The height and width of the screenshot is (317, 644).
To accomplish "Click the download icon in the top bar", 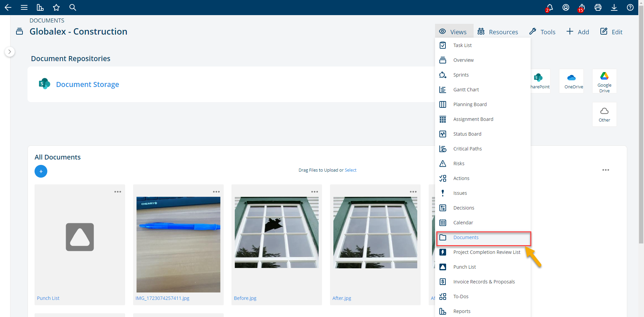I will 614,7.
